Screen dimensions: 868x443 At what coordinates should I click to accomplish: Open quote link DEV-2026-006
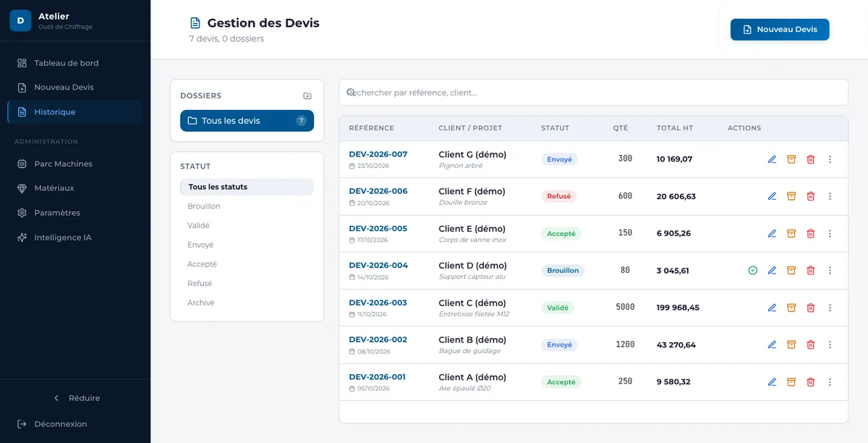(378, 191)
